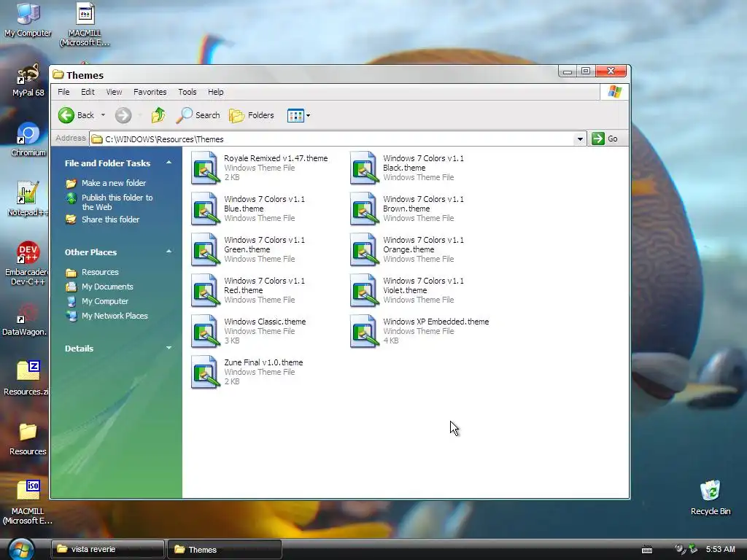Select the Zune Final v1.0 theme icon
Viewport: 747px width, 560px height.
[205, 372]
